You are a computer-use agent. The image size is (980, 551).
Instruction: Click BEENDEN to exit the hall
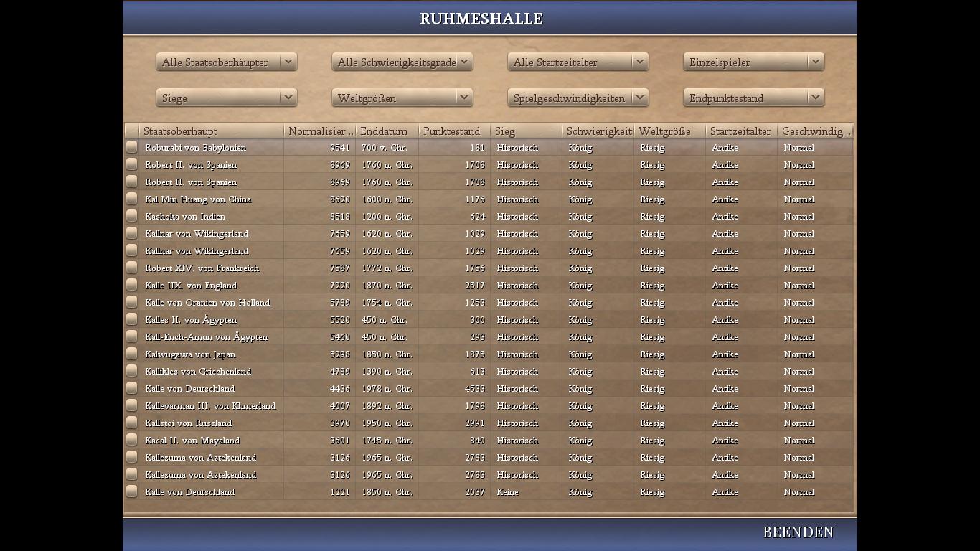[x=798, y=532]
